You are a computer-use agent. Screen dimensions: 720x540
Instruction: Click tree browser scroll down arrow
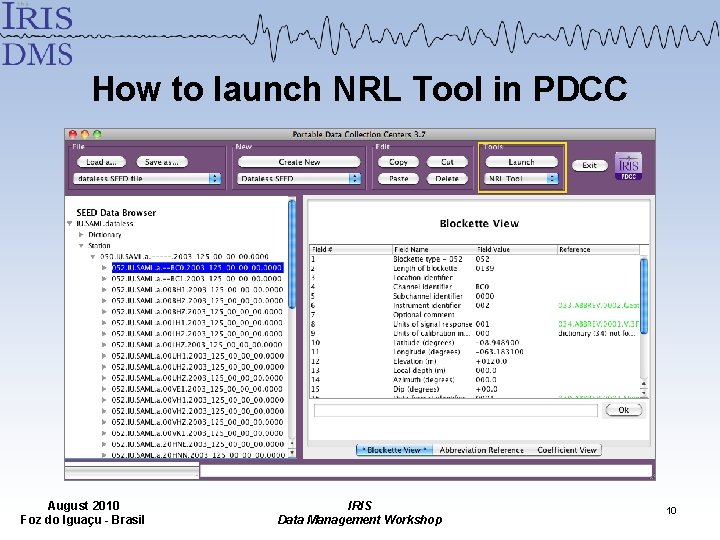pos(292,453)
